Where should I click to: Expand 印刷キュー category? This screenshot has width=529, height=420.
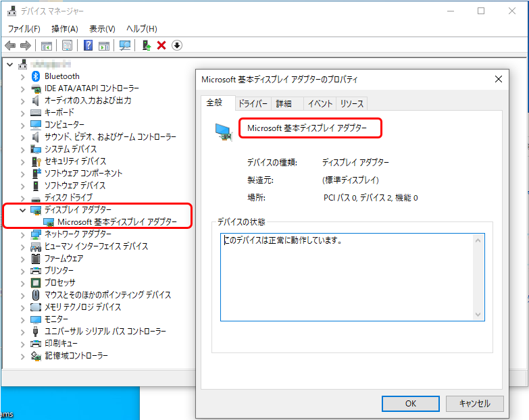click(22, 344)
